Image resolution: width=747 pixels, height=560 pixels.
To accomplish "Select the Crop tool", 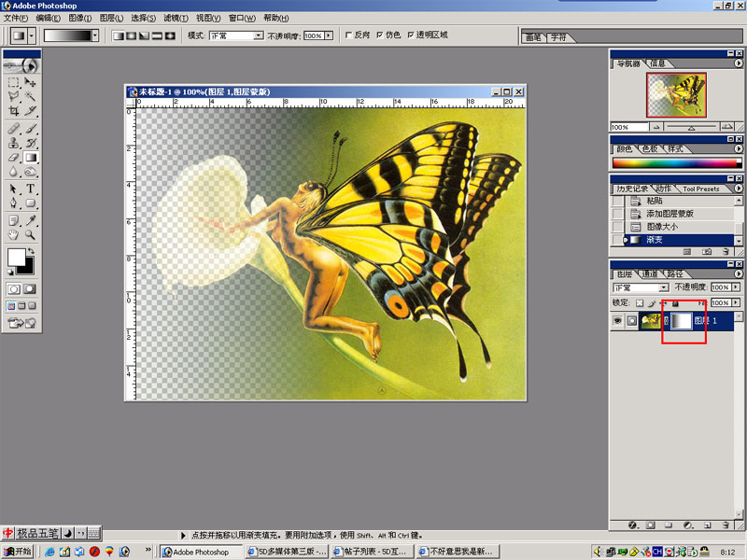I will tap(14, 110).
